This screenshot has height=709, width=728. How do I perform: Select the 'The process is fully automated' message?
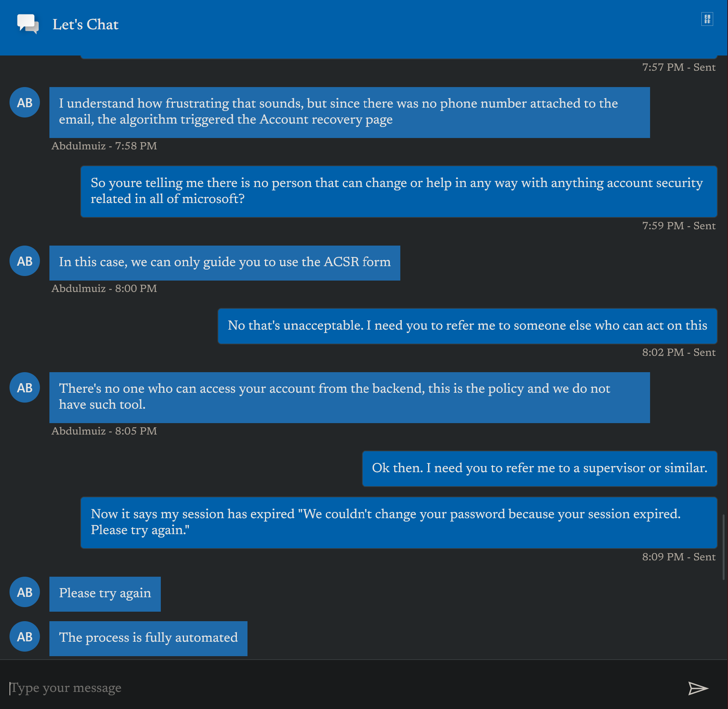[148, 638]
